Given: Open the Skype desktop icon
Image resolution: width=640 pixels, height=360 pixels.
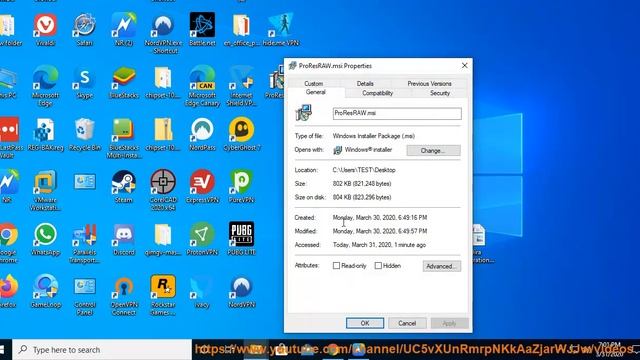Looking at the screenshot, I should tap(84, 83).
